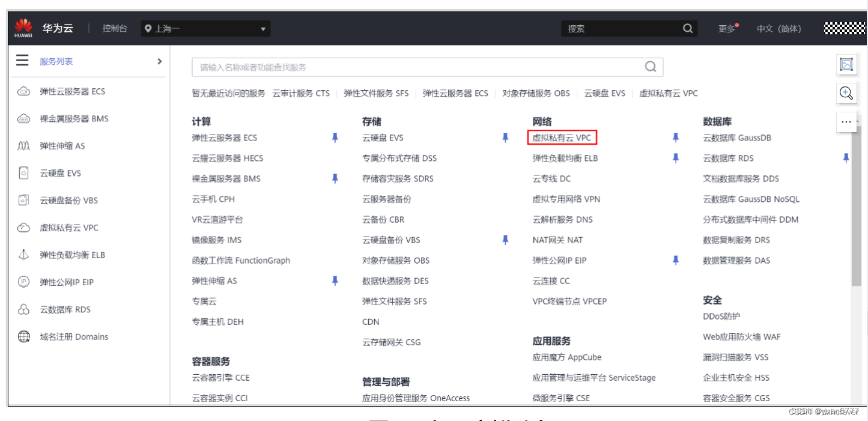Open CDN under 存储
Viewport: 868px width, 421px height.
(371, 321)
